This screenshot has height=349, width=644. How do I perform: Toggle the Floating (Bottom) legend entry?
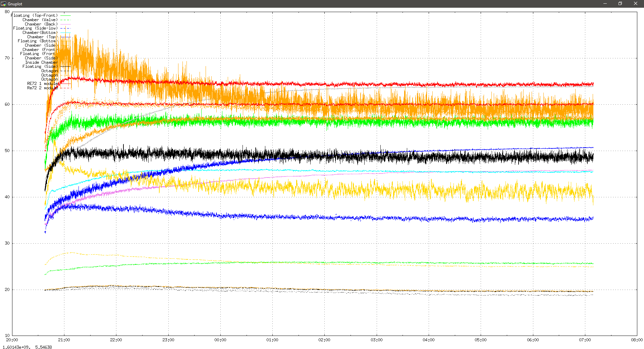coord(38,41)
